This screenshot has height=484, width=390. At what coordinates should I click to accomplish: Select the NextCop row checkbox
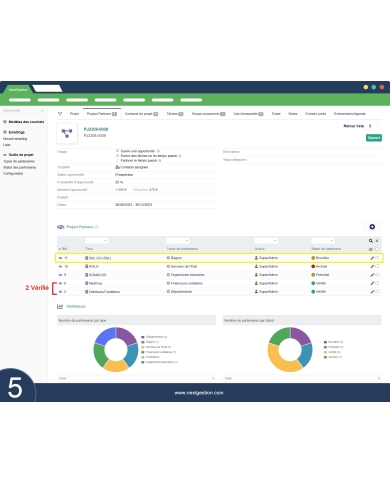[x=377, y=283]
